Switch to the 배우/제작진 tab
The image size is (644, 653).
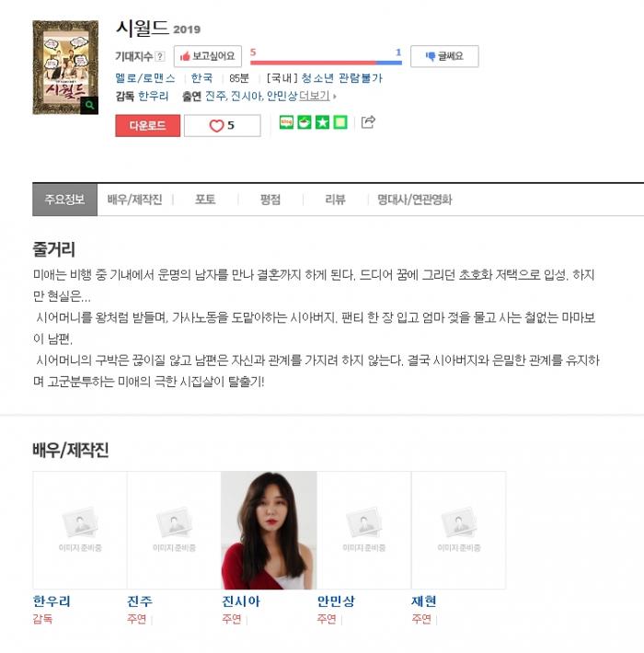[x=134, y=200]
